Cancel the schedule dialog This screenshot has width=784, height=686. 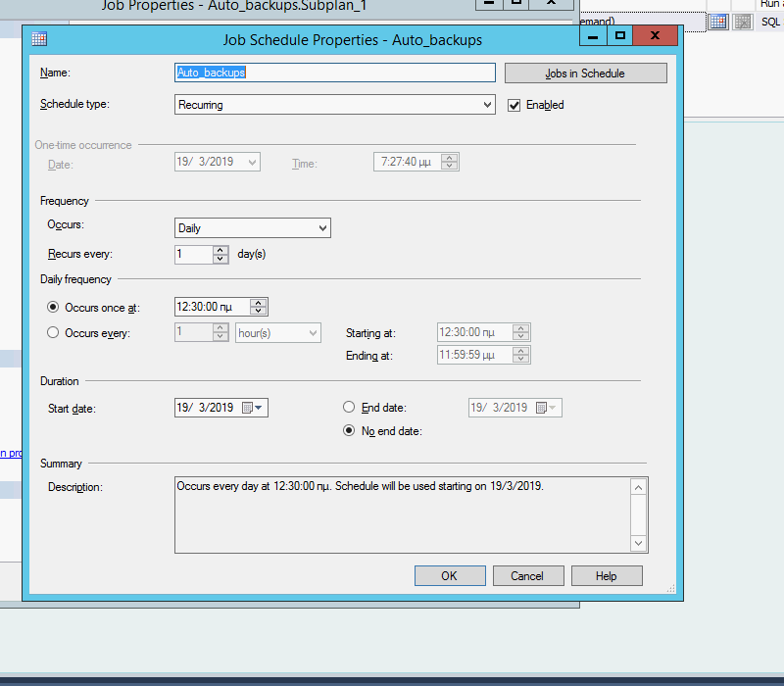(x=528, y=576)
